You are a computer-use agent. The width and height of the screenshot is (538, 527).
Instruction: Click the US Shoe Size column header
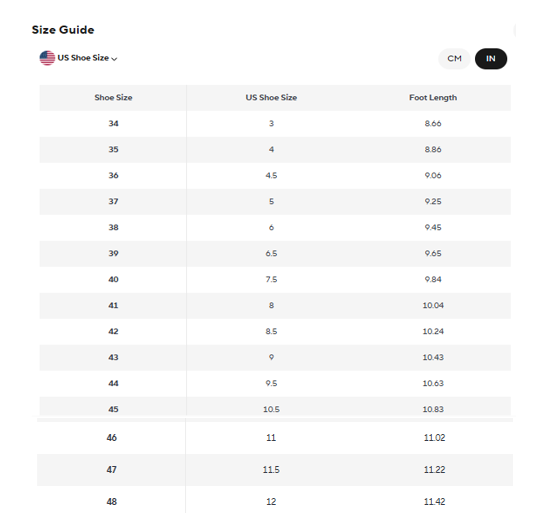click(271, 98)
